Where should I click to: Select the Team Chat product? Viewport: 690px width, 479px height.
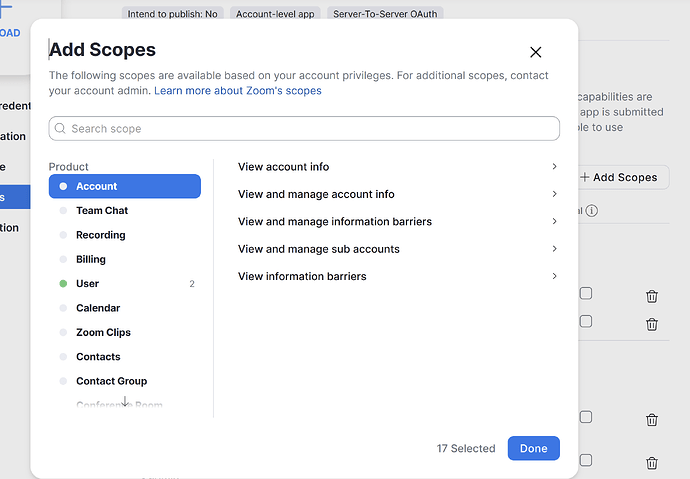[x=125, y=211]
